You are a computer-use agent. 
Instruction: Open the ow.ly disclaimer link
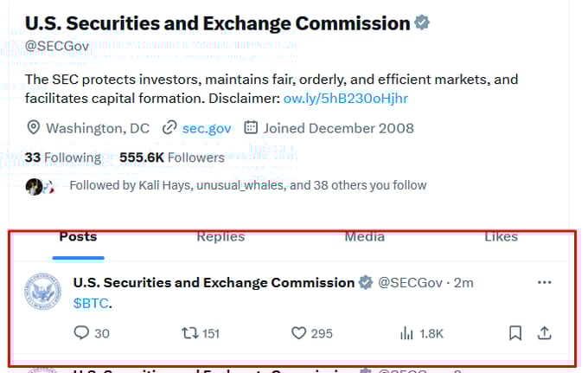click(x=346, y=98)
